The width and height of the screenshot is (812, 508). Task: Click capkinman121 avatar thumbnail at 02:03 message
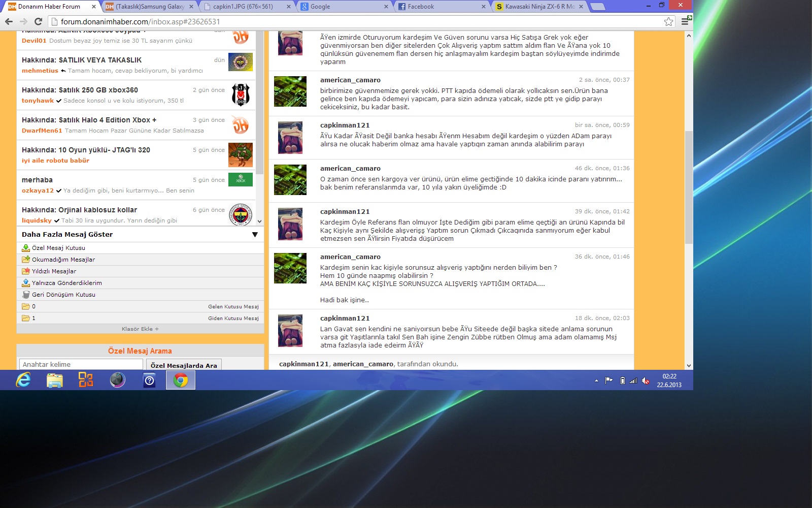pos(290,331)
